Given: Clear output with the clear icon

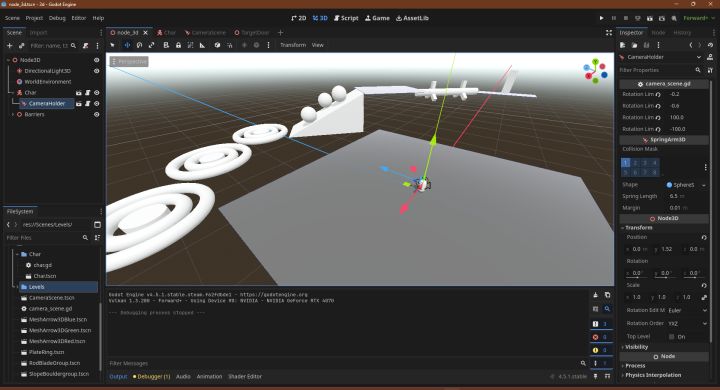Looking at the screenshot, I should 595,295.
